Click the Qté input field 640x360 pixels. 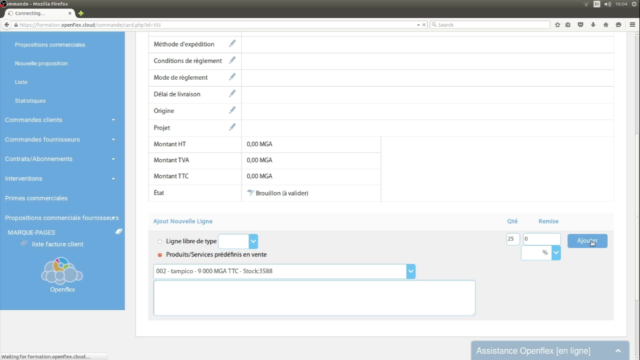(512, 239)
